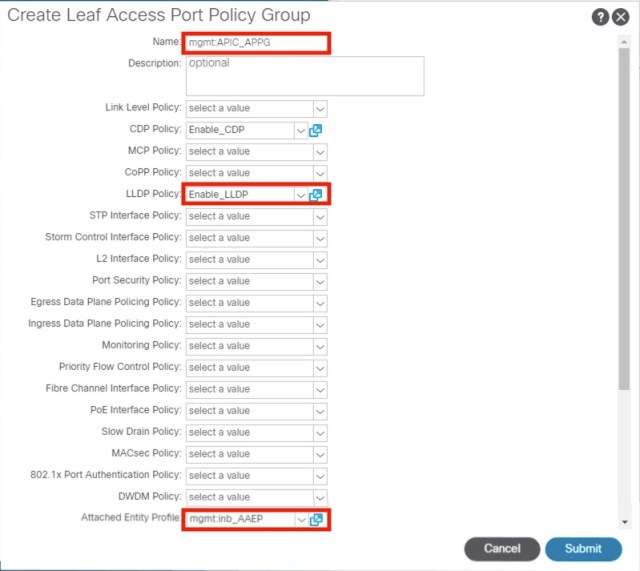Click the Cancel button
The width and height of the screenshot is (640, 571).
tap(502, 548)
